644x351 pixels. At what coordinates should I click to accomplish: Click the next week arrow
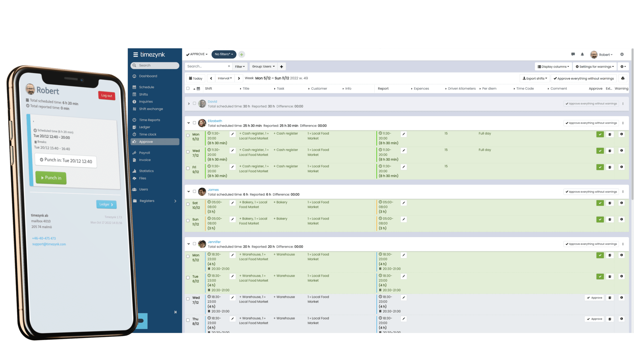(x=239, y=78)
